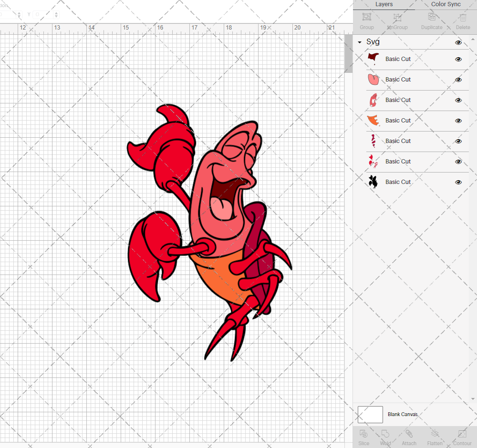Select the Weld tool
Viewport: 477px width, 448px height.
coord(385,437)
